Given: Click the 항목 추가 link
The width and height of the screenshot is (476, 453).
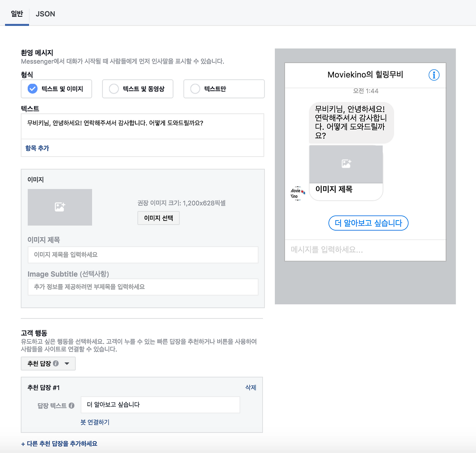Looking at the screenshot, I should coord(36,148).
